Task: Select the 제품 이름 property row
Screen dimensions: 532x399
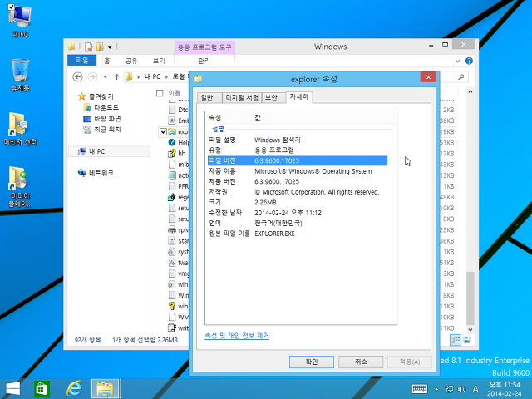Action: 298,171
